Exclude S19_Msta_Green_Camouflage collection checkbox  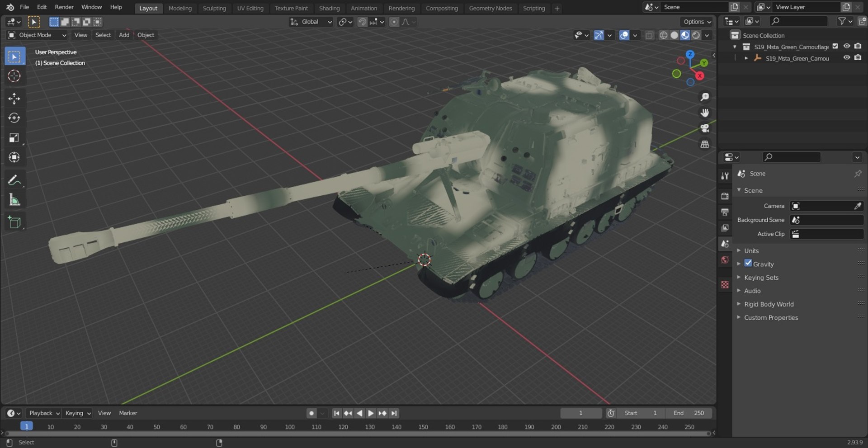[x=835, y=46]
